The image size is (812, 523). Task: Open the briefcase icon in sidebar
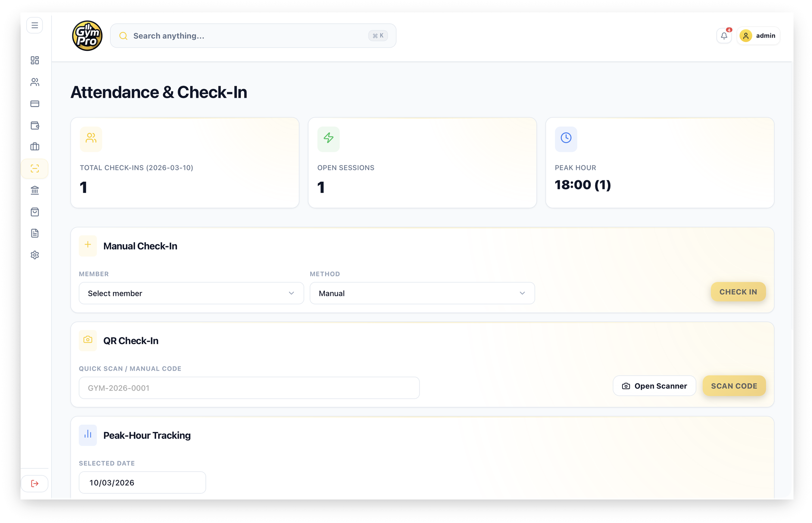point(35,147)
